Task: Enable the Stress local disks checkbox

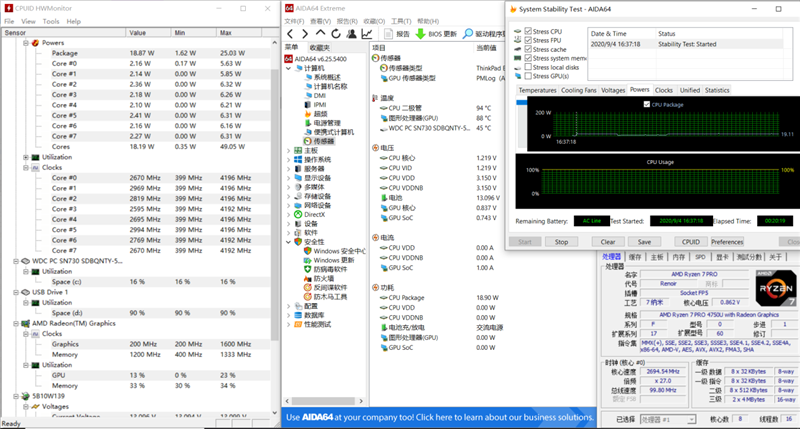Action: [x=528, y=67]
